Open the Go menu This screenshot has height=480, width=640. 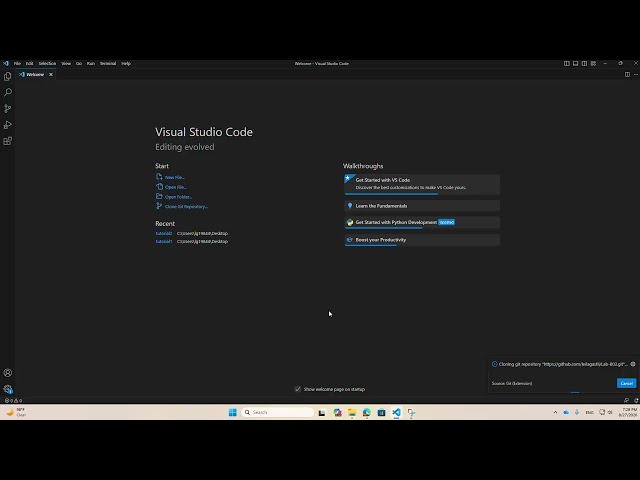(x=79, y=64)
